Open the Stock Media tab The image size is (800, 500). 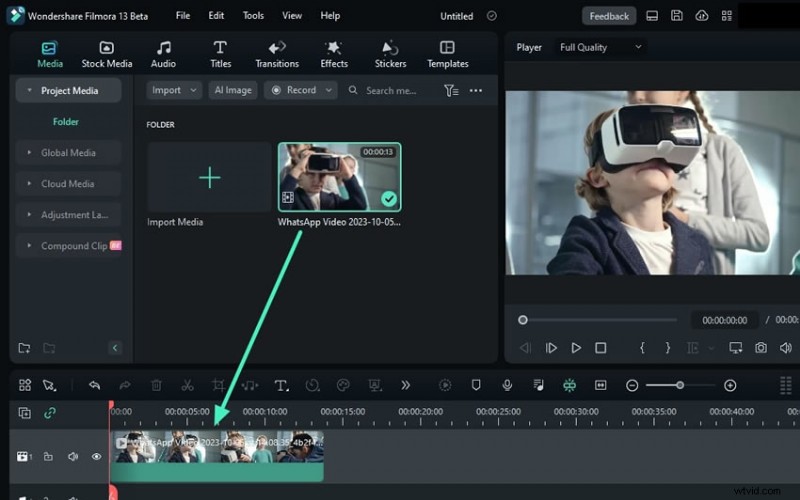107,55
